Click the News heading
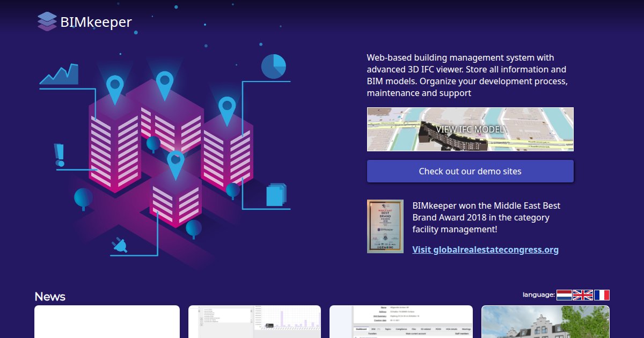Viewport: 644px width, 338px height. 50,297
